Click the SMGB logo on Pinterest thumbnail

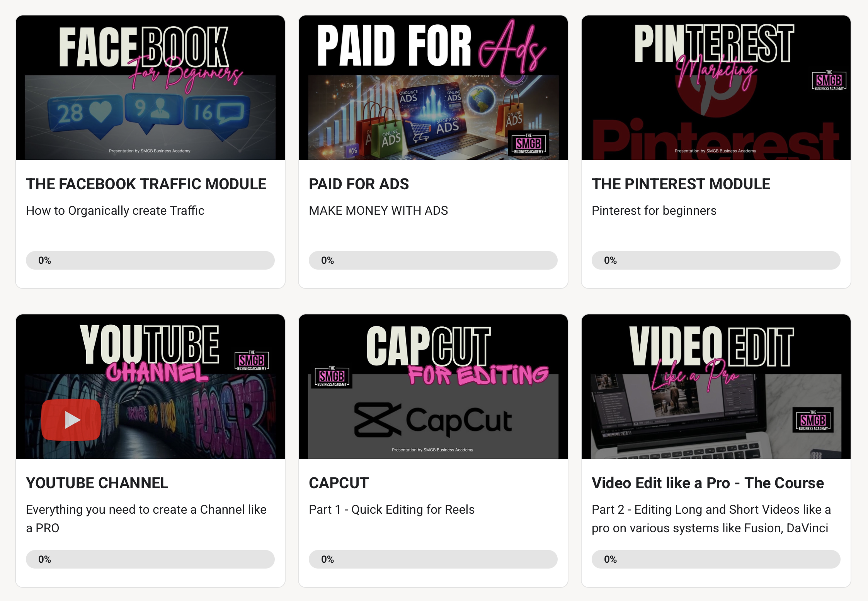(829, 80)
